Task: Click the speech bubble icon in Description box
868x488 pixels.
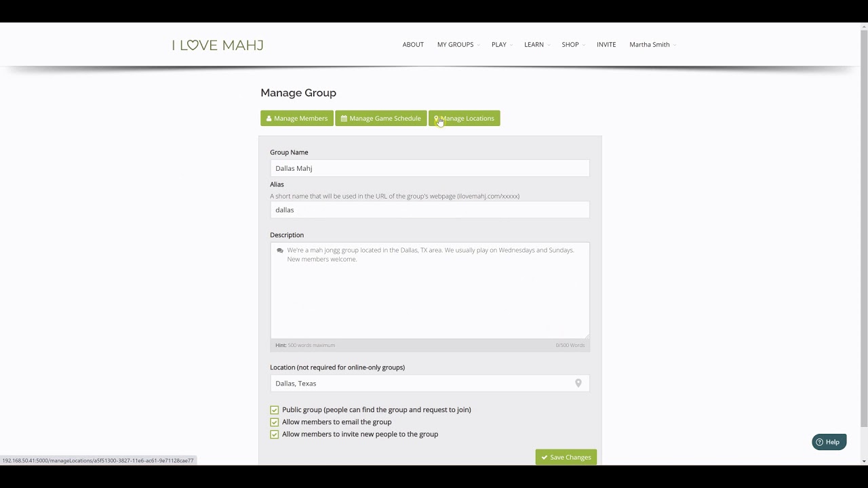Action: point(280,251)
